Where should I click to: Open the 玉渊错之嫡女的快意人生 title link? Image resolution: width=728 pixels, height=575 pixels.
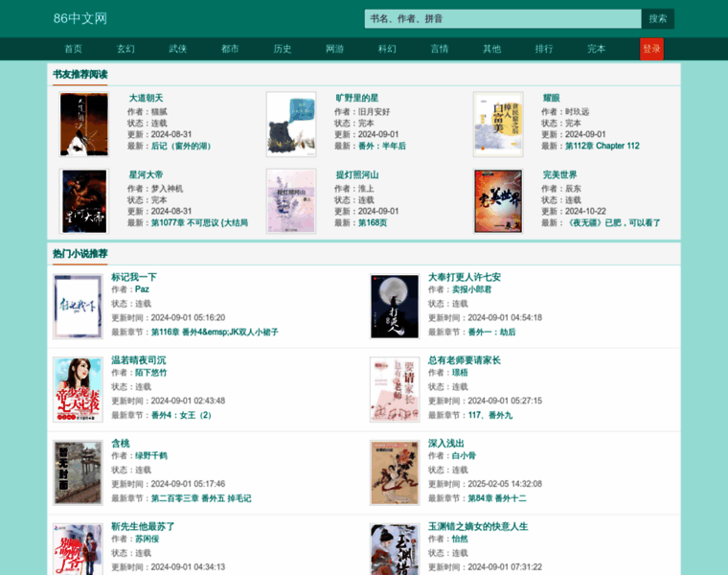(478, 527)
